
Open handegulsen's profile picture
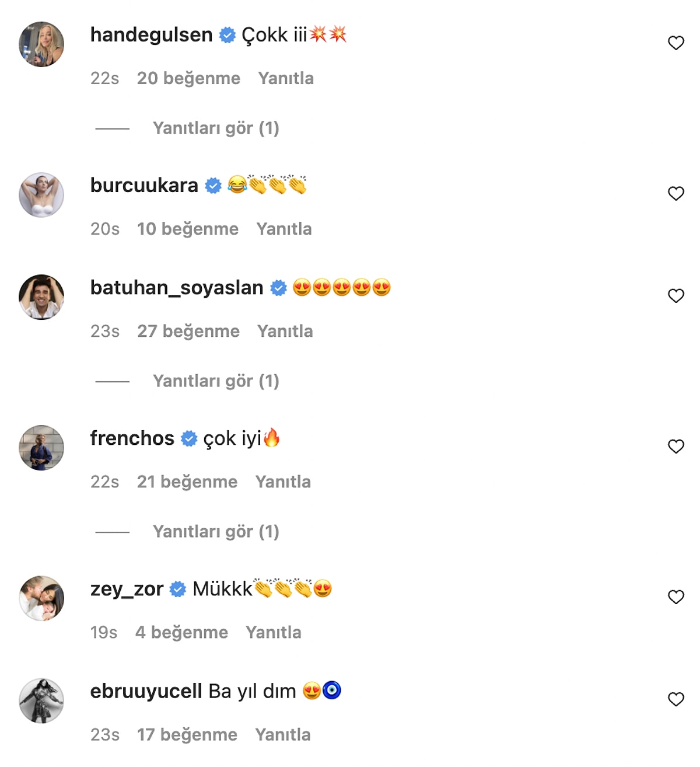click(41, 44)
